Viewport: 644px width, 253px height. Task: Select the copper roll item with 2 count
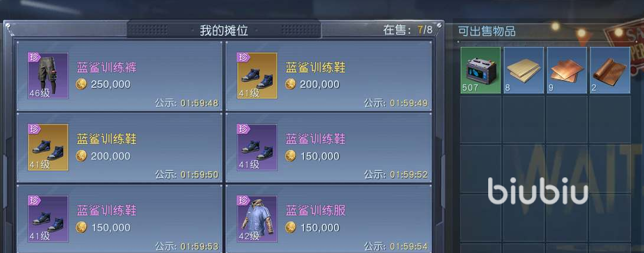(x=610, y=70)
